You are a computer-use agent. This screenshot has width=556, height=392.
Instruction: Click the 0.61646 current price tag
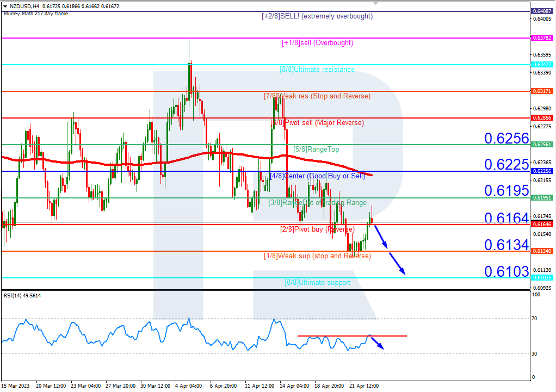coord(542,224)
